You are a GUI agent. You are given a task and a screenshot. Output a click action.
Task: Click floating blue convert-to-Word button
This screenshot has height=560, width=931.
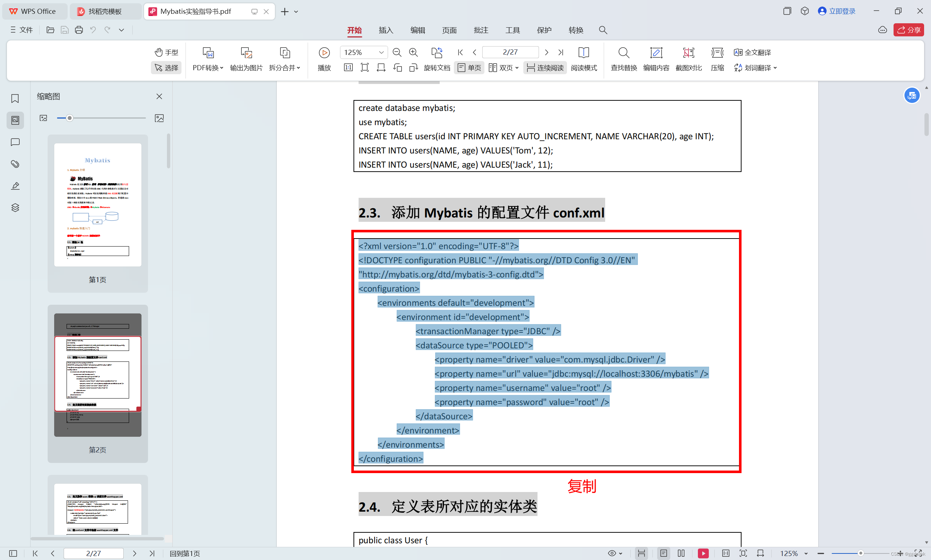[912, 96]
